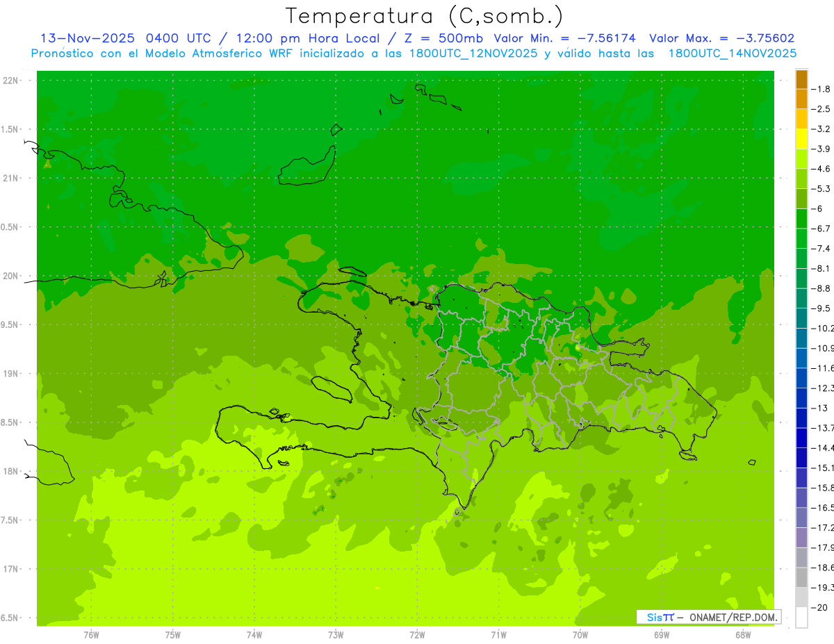Click the "21N" latitude axis label
Viewport: 834px width, 644px height.
(11, 178)
